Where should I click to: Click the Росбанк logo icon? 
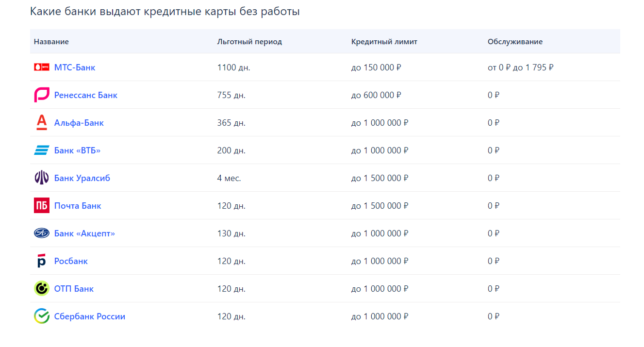click(x=42, y=261)
